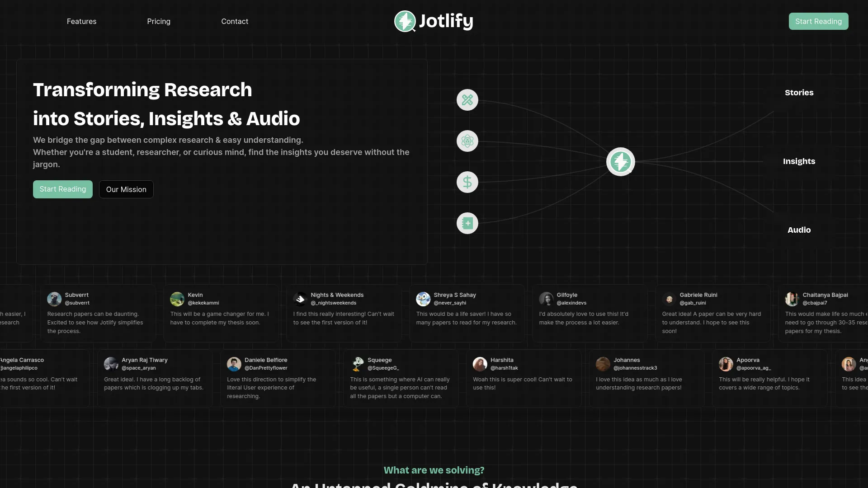Click the atom science icon node
The height and width of the screenshot is (488, 868).
point(467,141)
